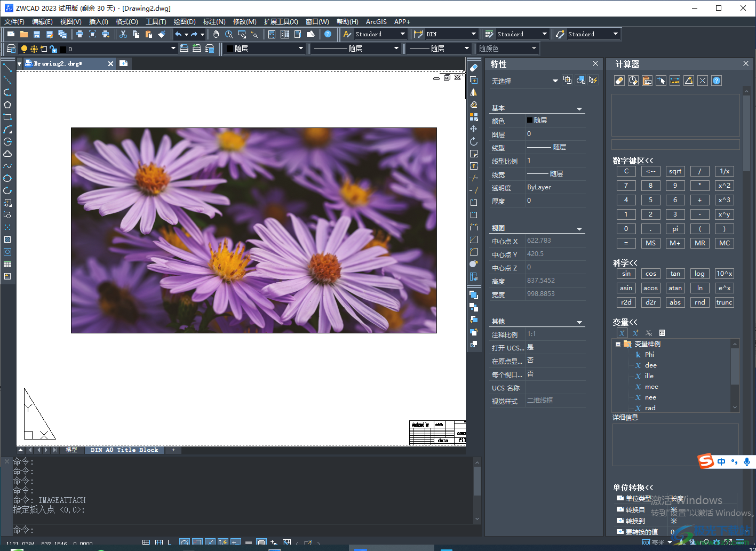The width and height of the screenshot is (756, 551).
Task: Click the 颜色 随层 black swatch property
Action: [x=530, y=121]
